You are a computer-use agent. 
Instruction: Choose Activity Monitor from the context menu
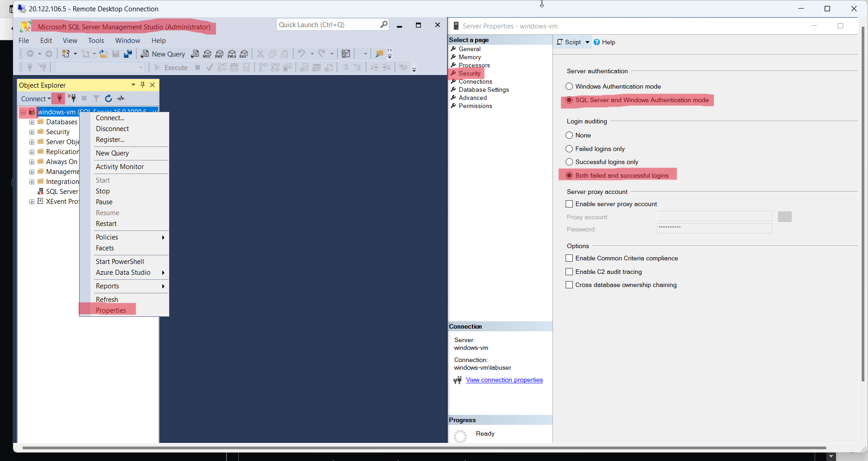pyautogui.click(x=119, y=166)
